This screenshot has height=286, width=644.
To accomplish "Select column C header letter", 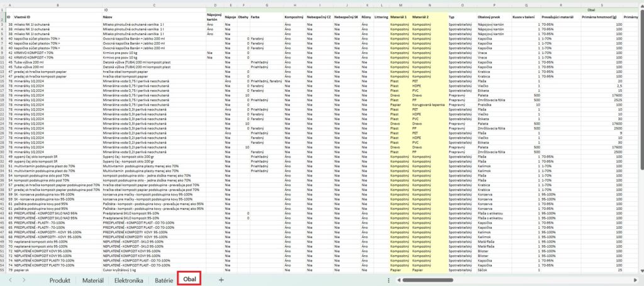I will pos(153,5).
